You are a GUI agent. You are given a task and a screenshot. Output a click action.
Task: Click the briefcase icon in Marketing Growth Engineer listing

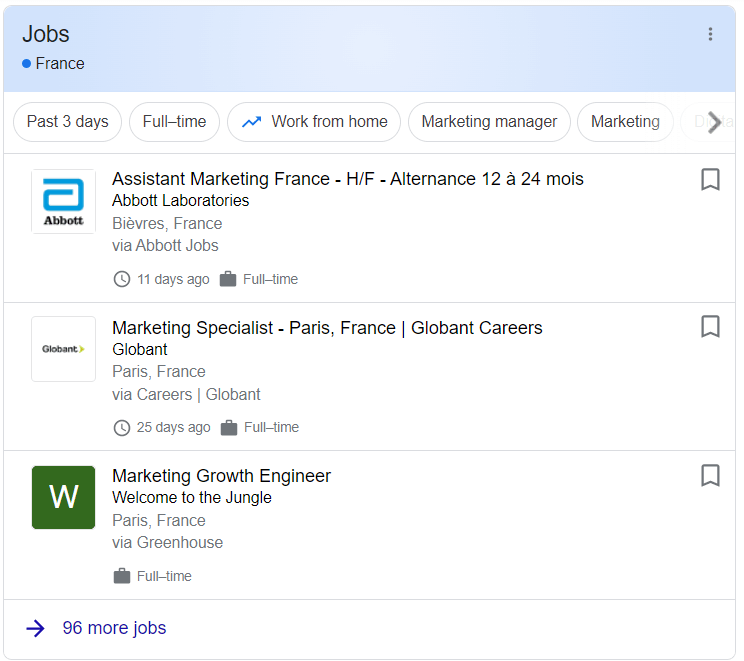tap(122, 576)
